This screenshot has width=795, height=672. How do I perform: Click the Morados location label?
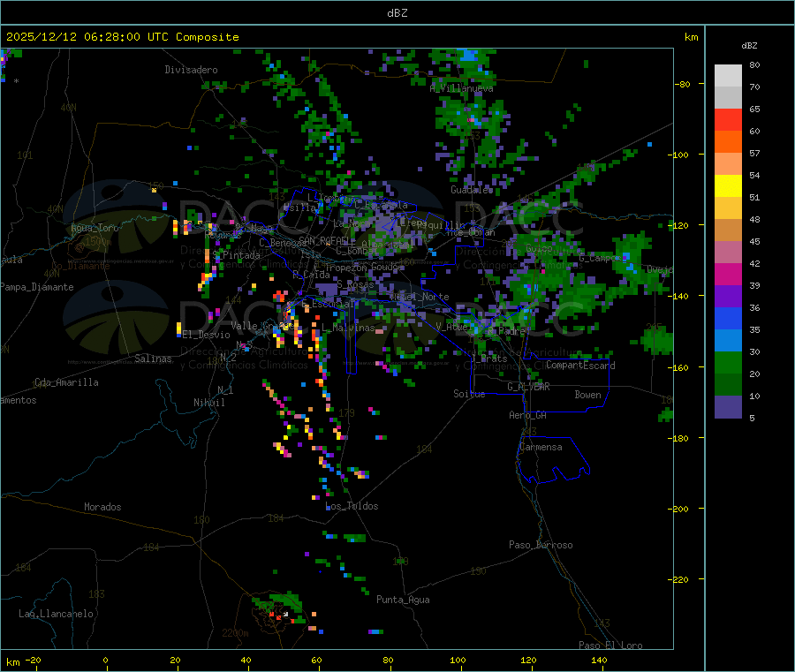pyautogui.click(x=102, y=507)
